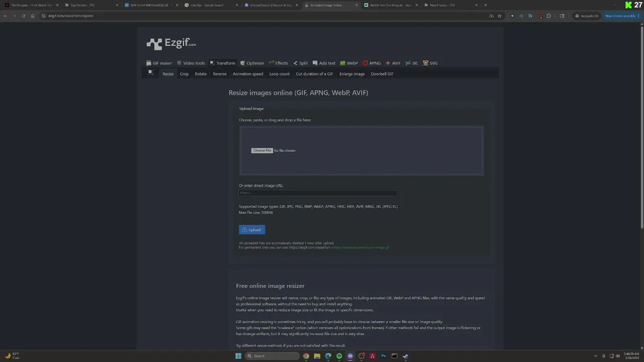The width and height of the screenshot is (644, 362).
Task: Open the Optimize menu
Action: [x=252, y=63]
